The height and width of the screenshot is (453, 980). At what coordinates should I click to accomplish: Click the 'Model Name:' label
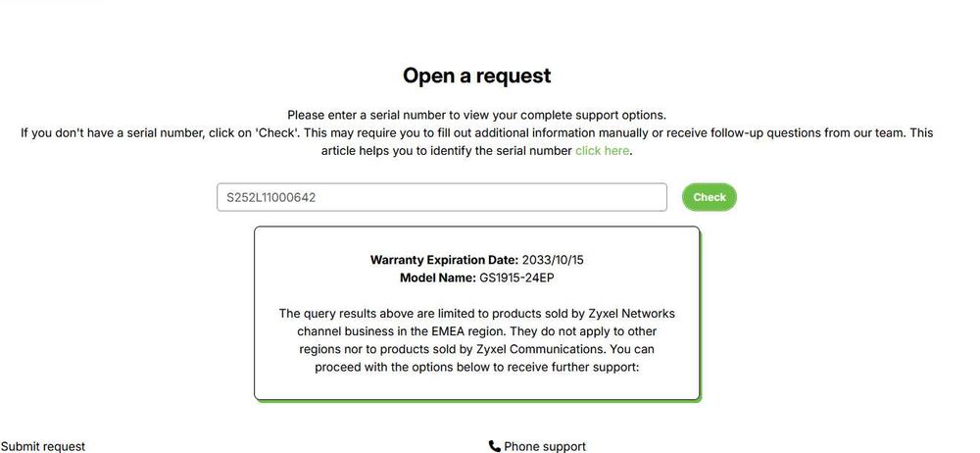[438, 277]
